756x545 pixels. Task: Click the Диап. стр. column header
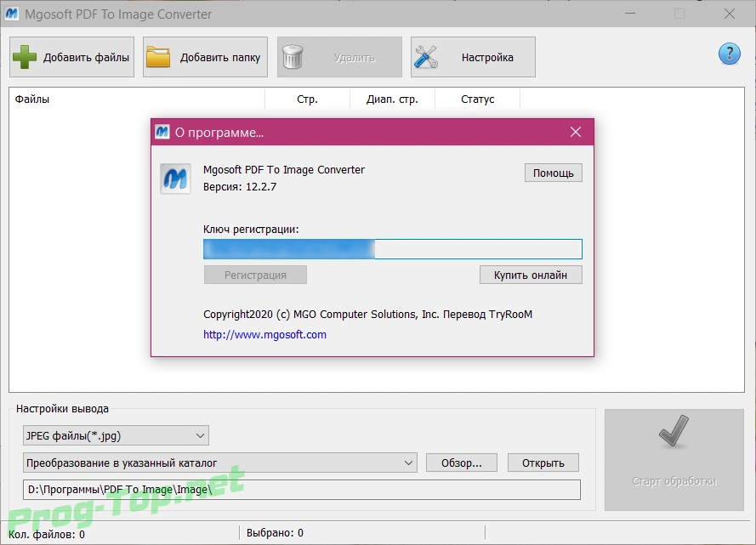pyautogui.click(x=392, y=99)
